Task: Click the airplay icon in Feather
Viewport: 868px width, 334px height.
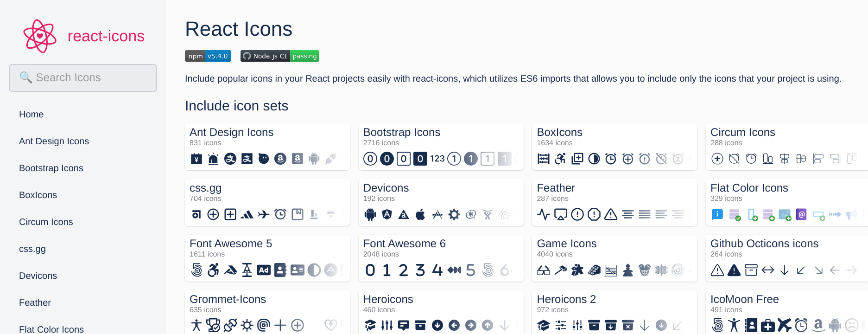Action: click(561, 214)
